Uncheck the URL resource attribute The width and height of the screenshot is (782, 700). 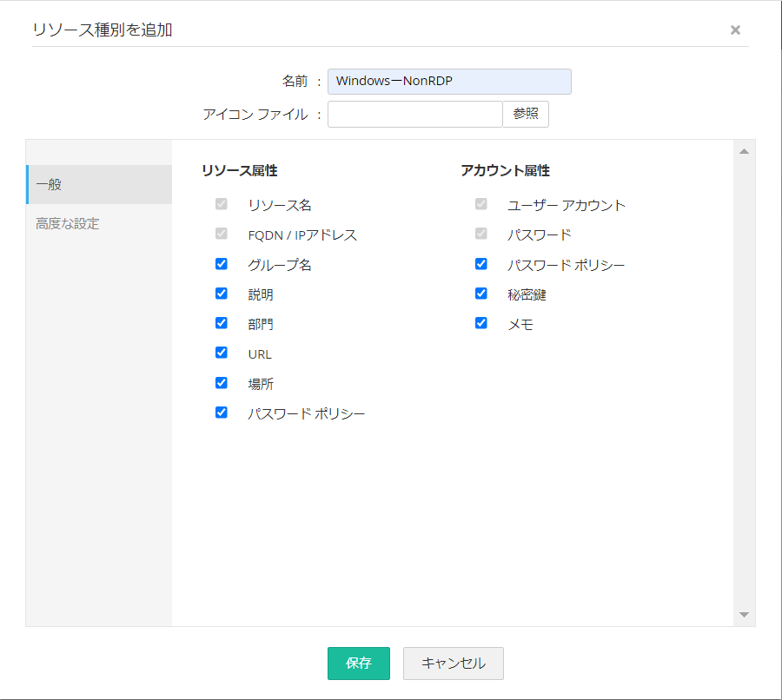coord(222,353)
